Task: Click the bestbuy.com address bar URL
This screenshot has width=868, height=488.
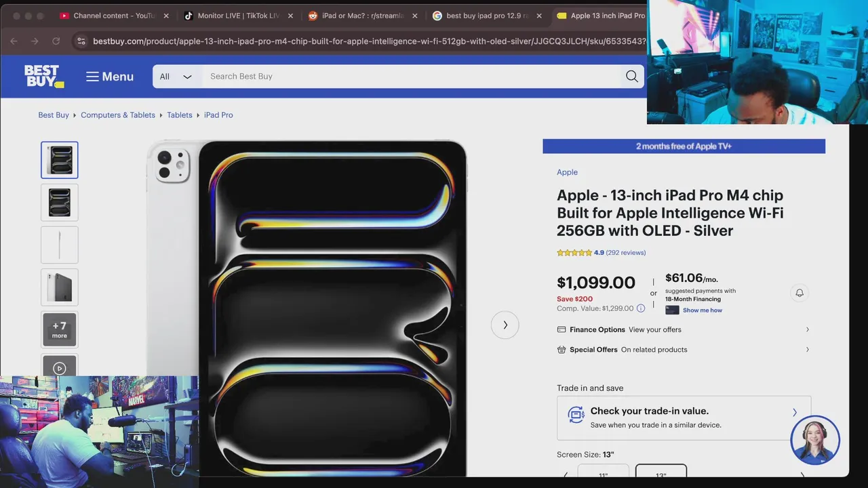Action: point(369,41)
